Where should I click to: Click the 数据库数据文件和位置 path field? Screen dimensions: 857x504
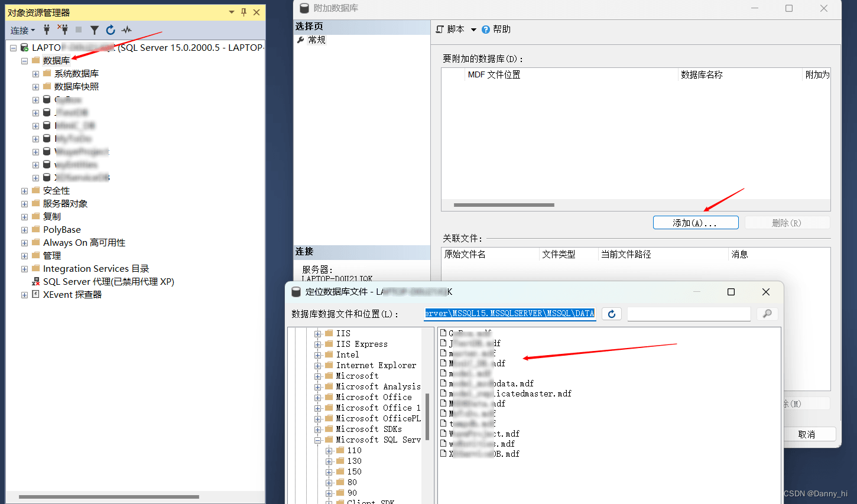click(x=509, y=314)
